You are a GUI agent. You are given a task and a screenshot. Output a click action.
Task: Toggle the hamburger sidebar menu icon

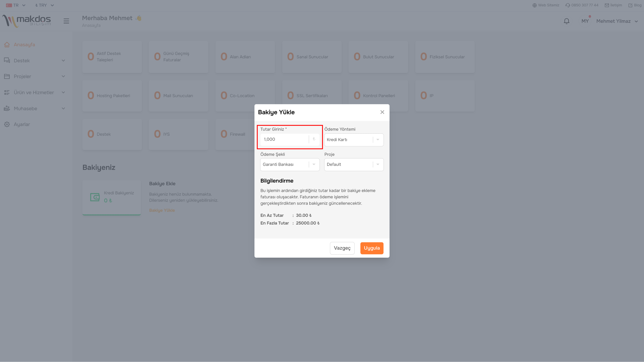click(x=66, y=21)
